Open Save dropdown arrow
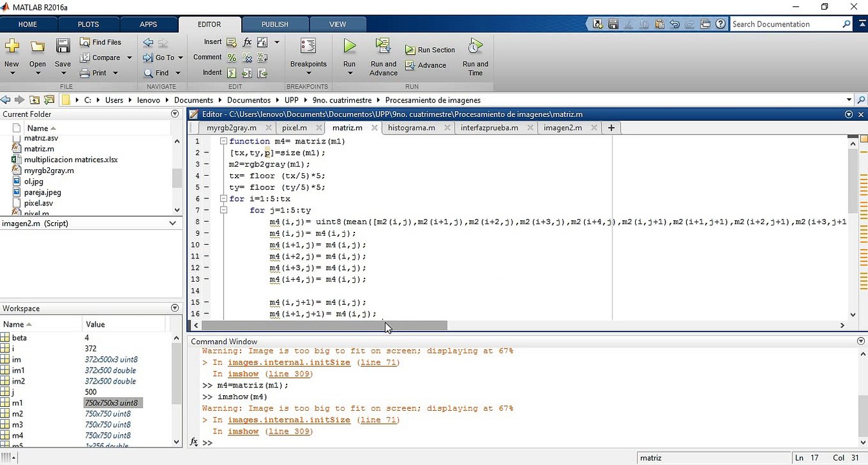 point(63,73)
